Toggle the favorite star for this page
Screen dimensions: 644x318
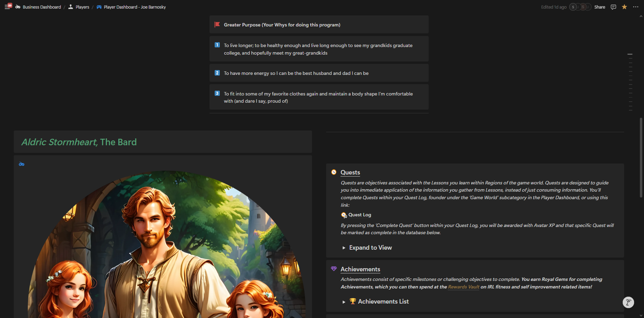click(624, 7)
